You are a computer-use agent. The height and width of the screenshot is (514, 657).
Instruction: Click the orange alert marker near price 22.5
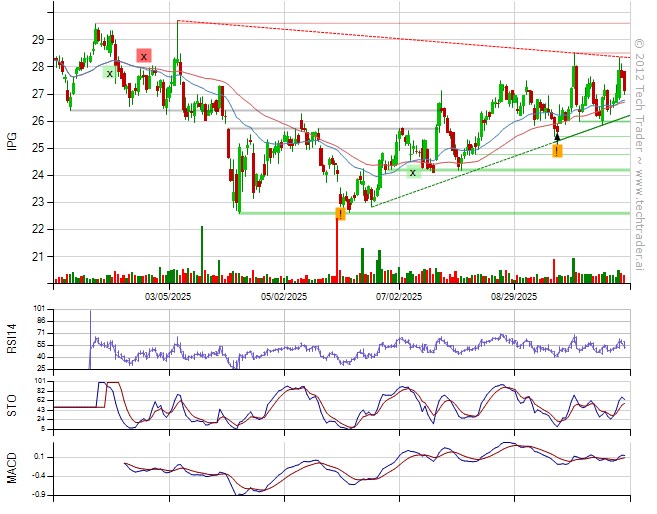341,214
